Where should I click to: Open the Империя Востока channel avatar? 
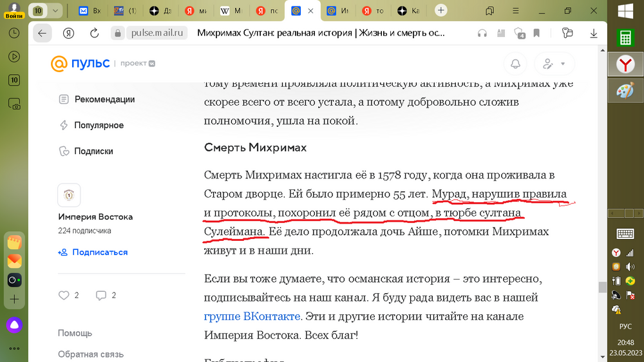point(69,195)
